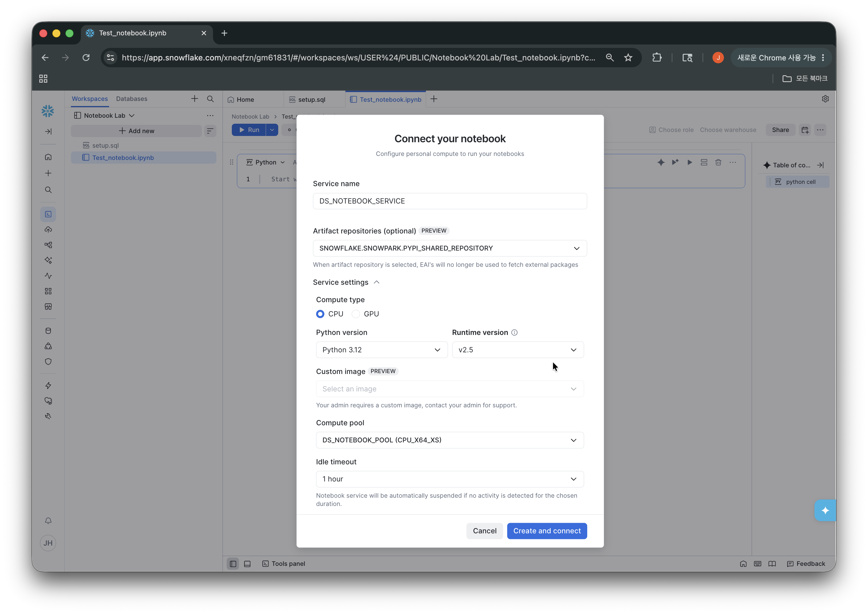Cancel the notebook connection dialog
The width and height of the screenshot is (868, 614).
pos(484,531)
